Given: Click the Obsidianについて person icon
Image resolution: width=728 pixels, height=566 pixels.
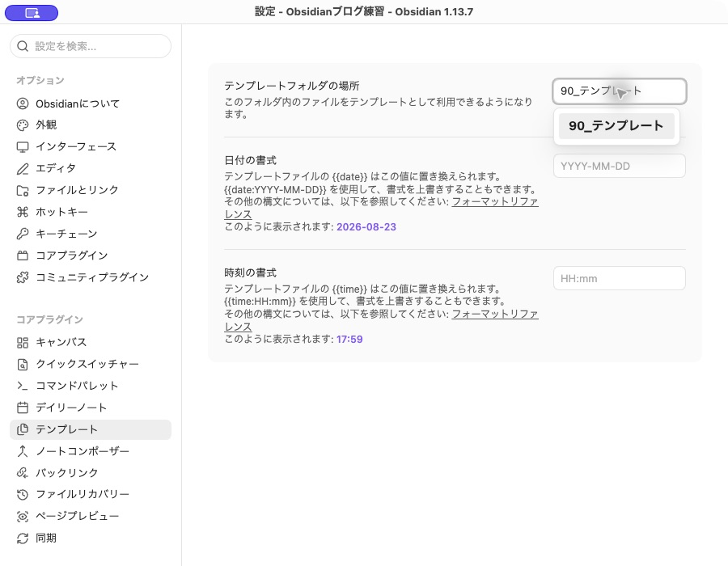Looking at the screenshot, I should [x=23, y=103].
